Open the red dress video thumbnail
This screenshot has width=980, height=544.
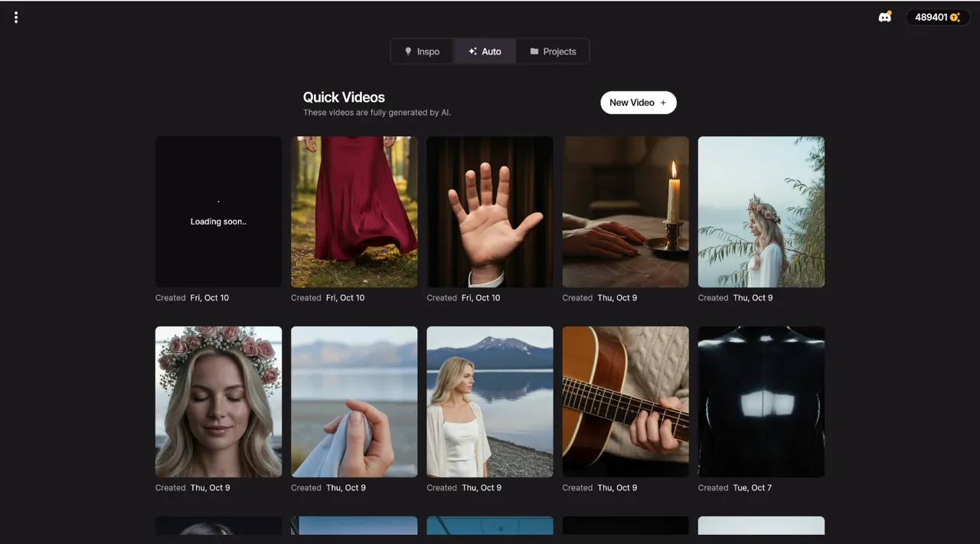(354, 211)
